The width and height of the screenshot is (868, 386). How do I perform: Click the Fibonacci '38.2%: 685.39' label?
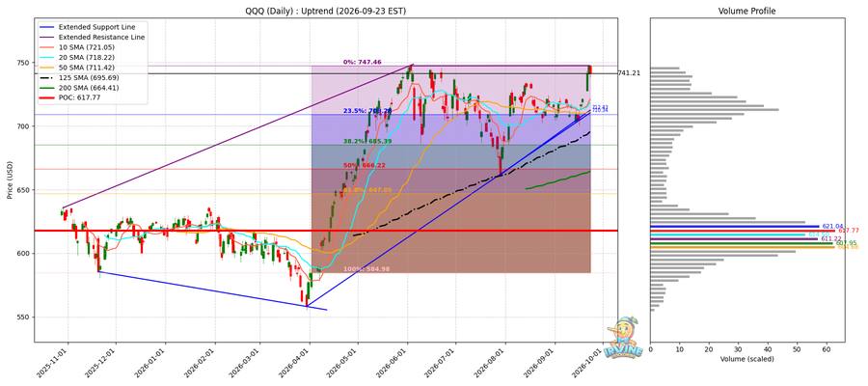(368, 142)
